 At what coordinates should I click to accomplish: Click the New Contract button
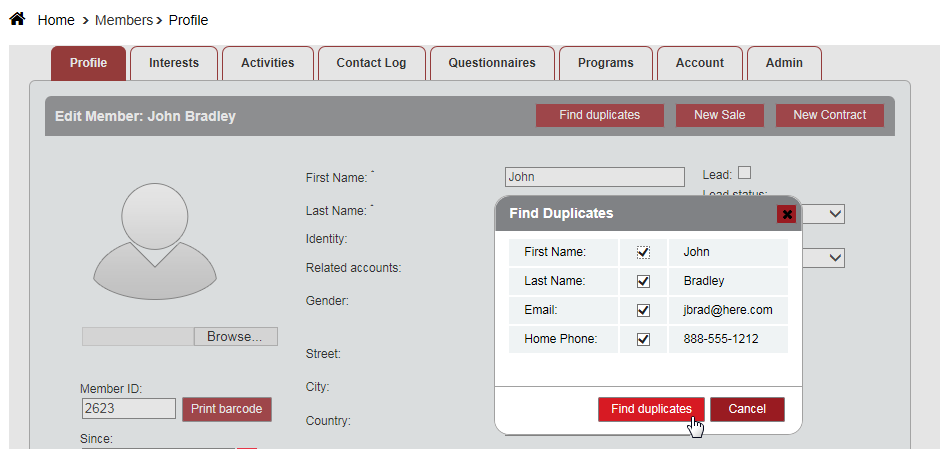coord(829,115)
